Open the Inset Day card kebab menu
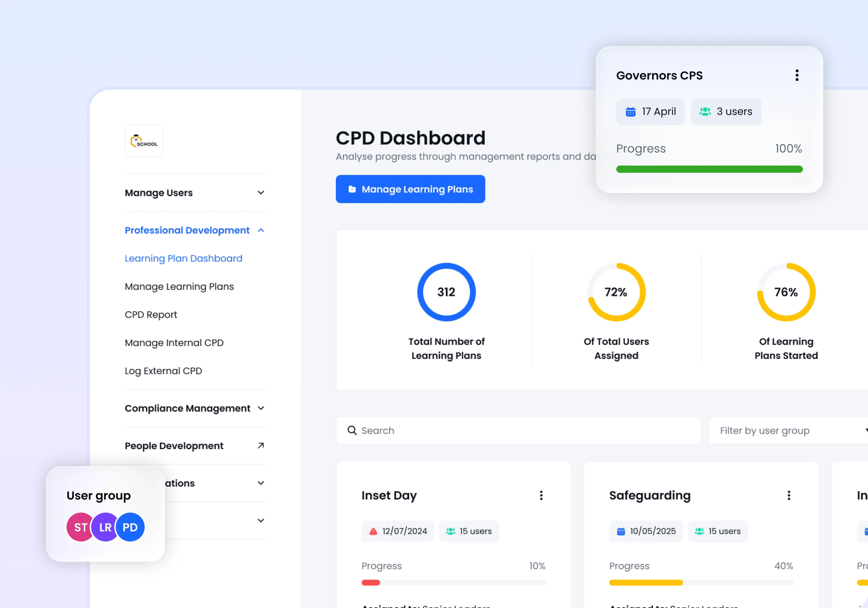The height and width of the screenshot is (608, 868). (541, 495)
